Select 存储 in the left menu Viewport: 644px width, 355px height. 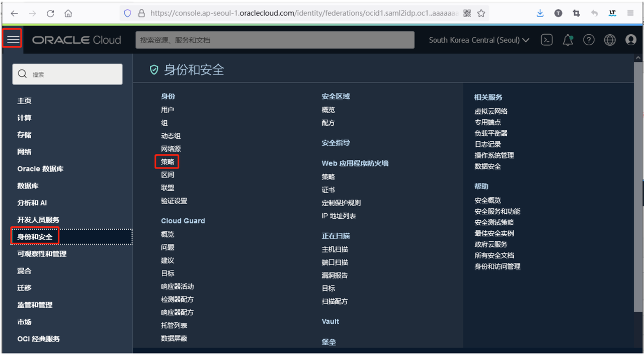point(24,135)
